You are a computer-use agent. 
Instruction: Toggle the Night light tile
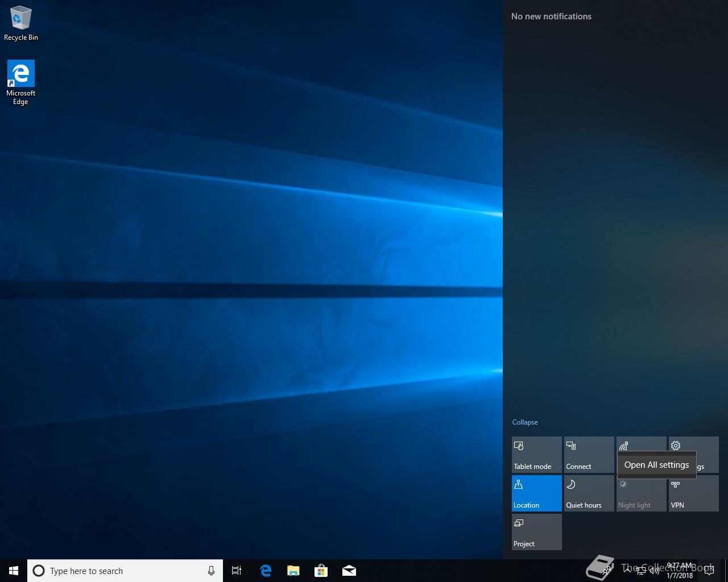pyautogui.click(x=642, y=493)
